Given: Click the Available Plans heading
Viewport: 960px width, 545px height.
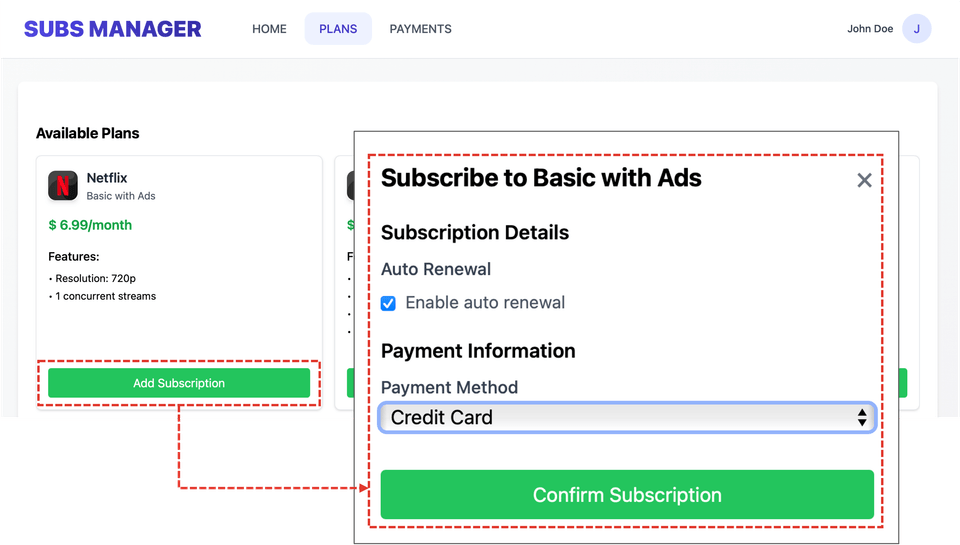Looking at the screenshot, I should click(x=88, y=133).
